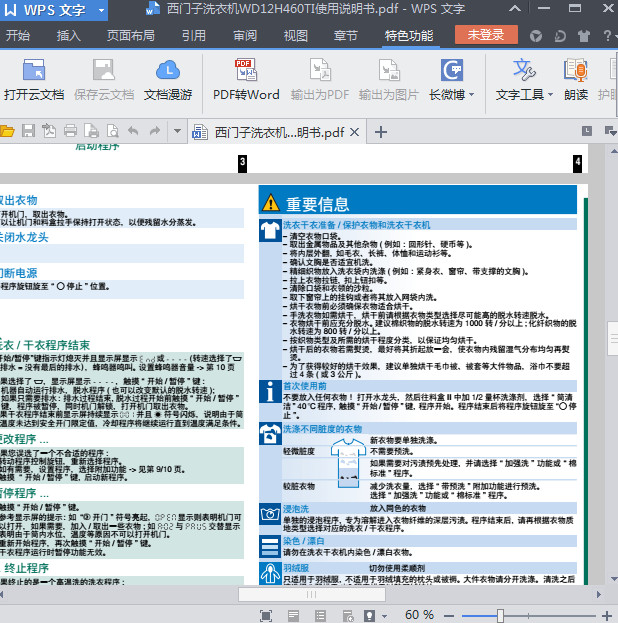The height and width of the screenshot is (623, 618).
Task: Click the undo arrow in quick access toolbar
Action: (x=131, y=131)
